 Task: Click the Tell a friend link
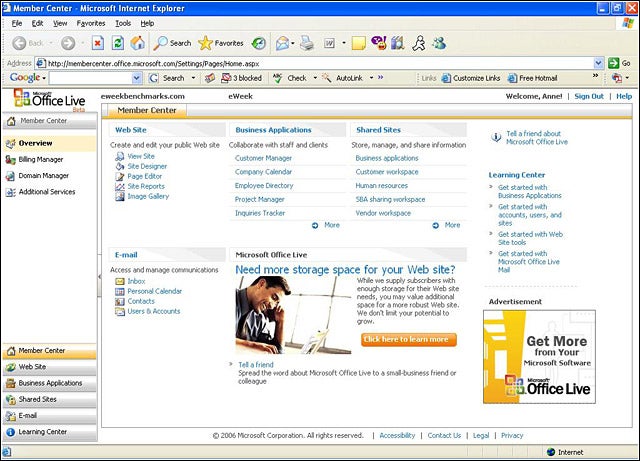pyautogui.click(x=256, y=365)
